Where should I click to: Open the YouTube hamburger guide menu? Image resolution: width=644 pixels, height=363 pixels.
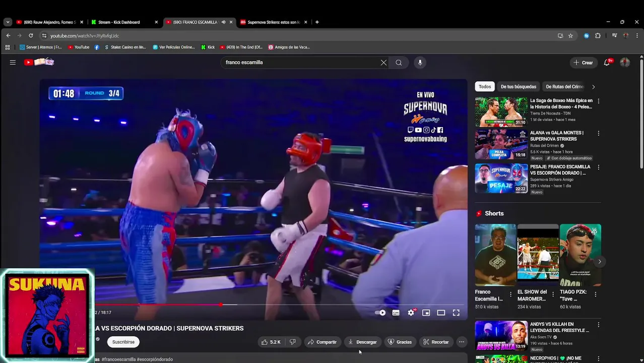(13, 63)
